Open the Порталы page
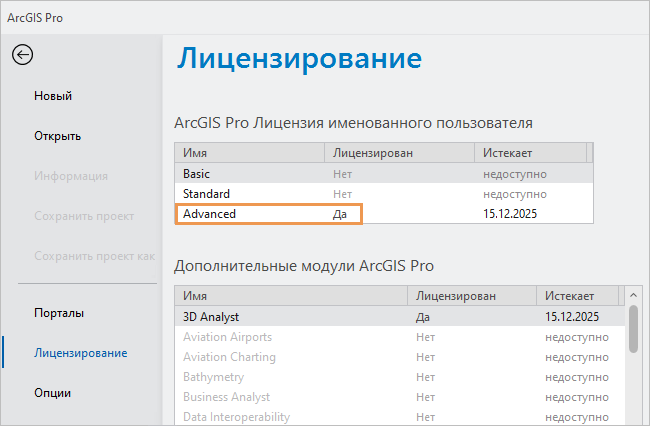The image size is (650, 426). click(x=59, y=313)
